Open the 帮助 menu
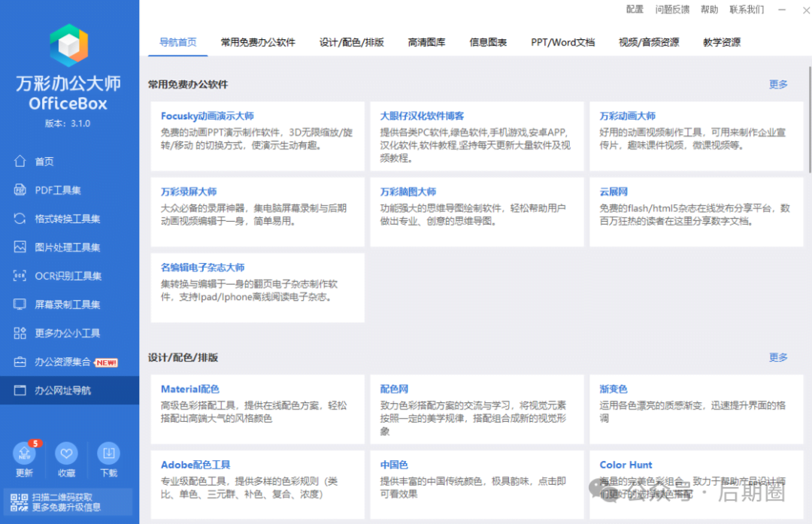Screen dimensions: 812x524 tap(710, 9)
